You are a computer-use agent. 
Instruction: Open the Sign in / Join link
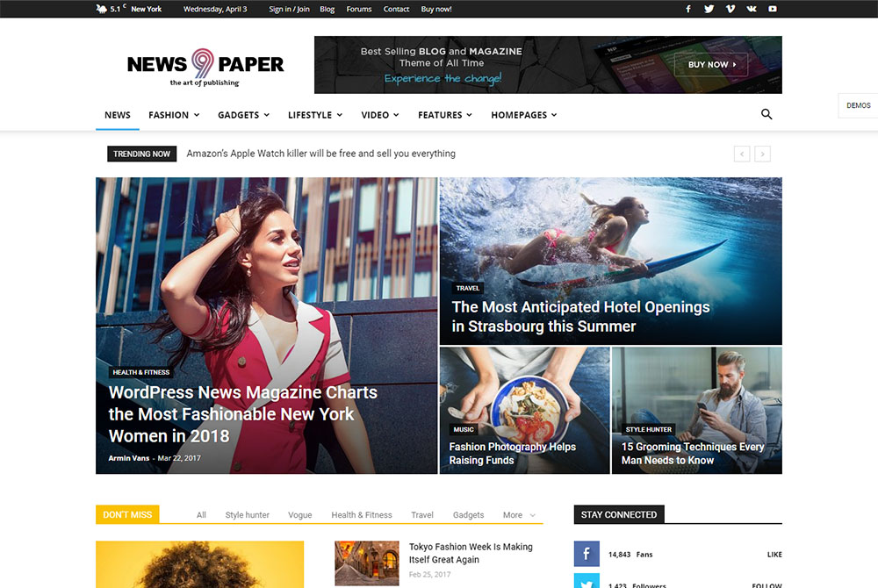click(x=289, y=9)
